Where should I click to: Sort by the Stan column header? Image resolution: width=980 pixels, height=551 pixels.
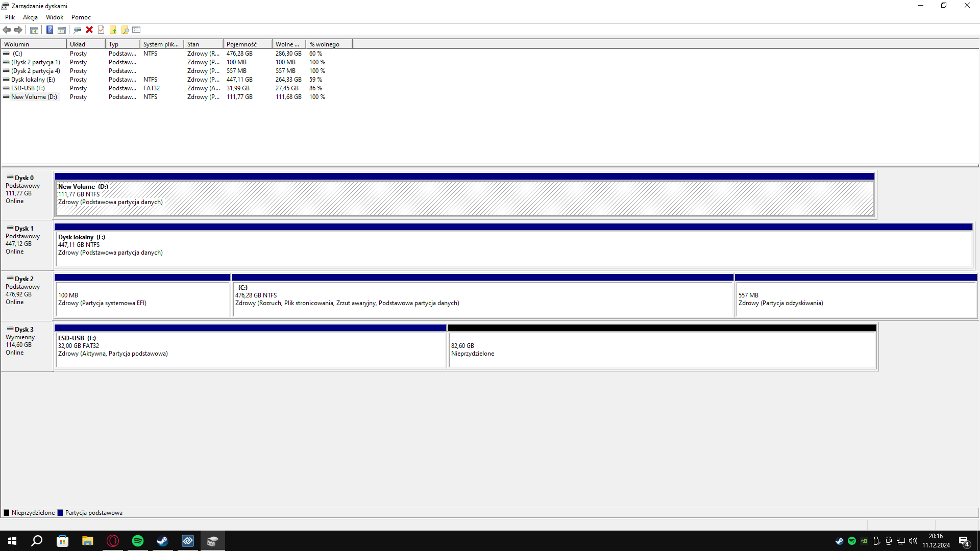[x=203, y=44]
